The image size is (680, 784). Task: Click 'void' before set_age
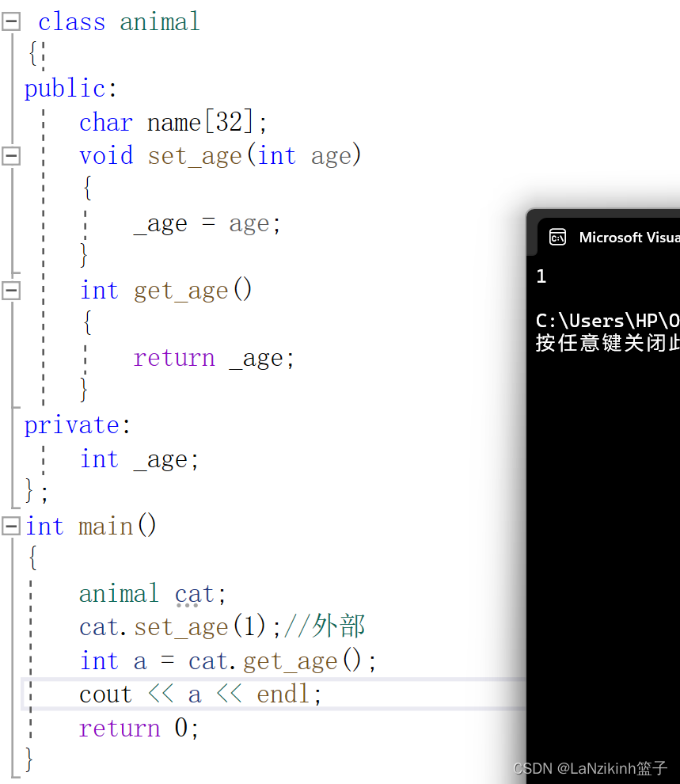point(106,155)
